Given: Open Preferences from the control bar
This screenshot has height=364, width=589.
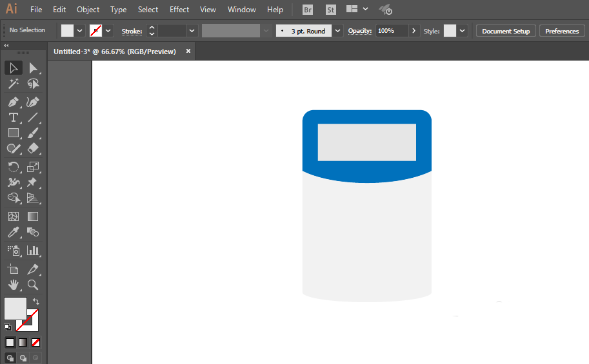Looking at the screenshot, I should point(562,31).
